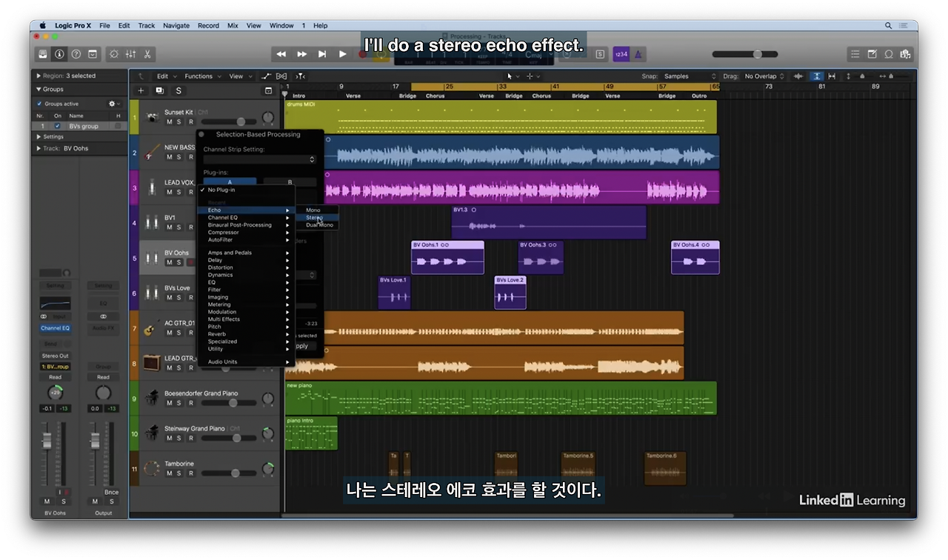Viewport: 948px width, 560px height.
Task: Open the Channel EQ plug-in submenu
Action: [x=246, y=218]
